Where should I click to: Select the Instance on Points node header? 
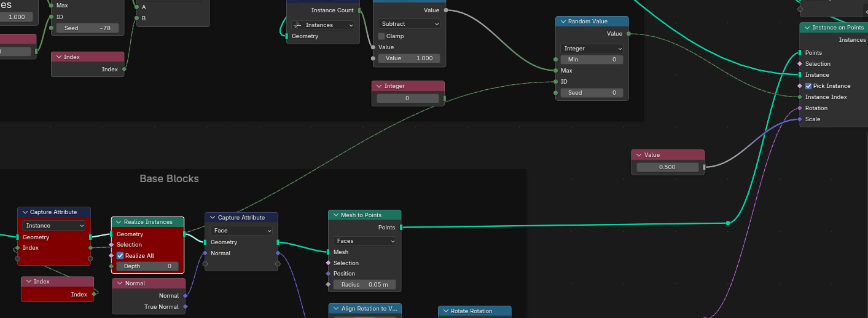[834, 28]
